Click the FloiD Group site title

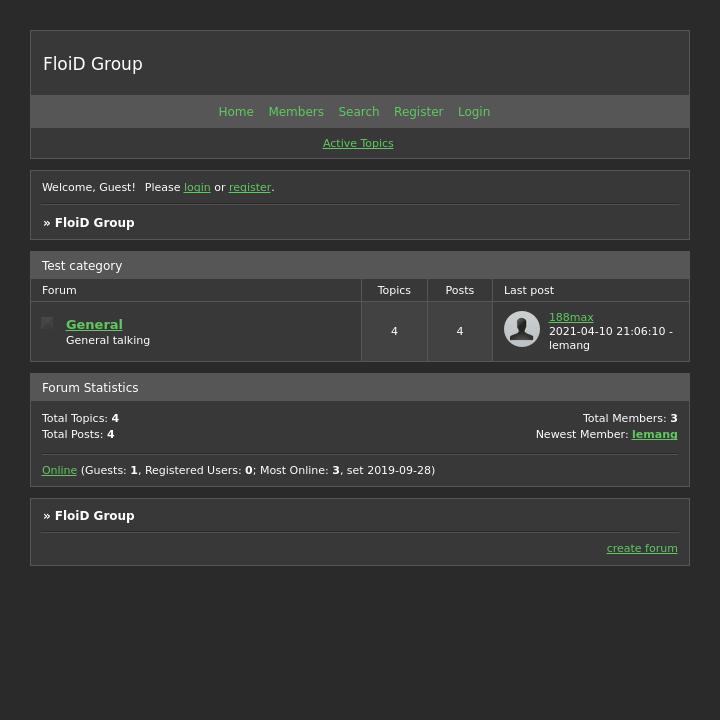pos(93,64)
